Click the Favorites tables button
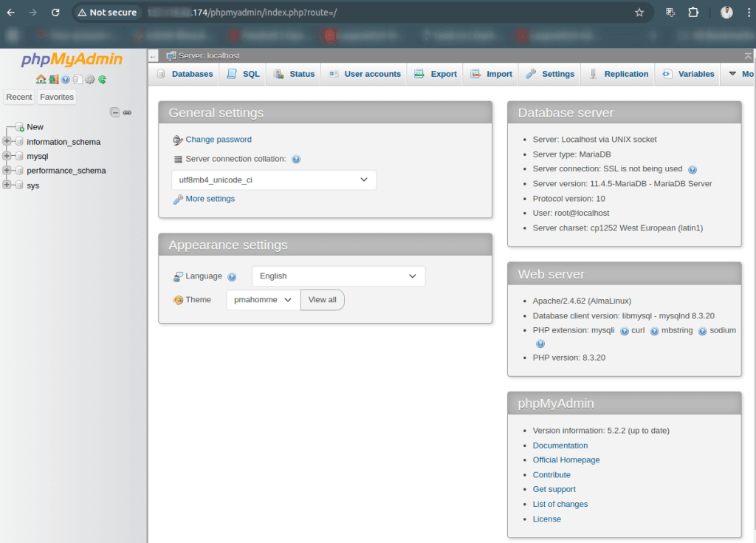Screen dimensions: 756x543 (57, 97)
